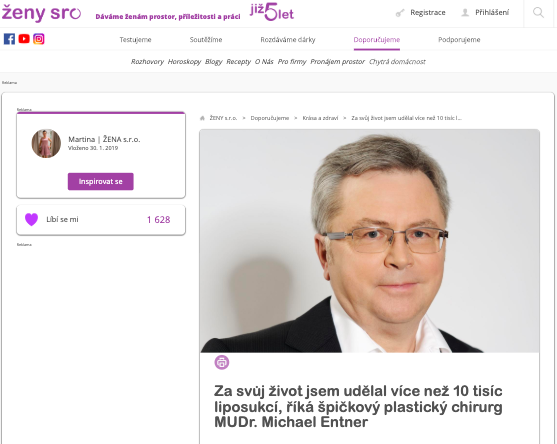Click Martina's author avatar thumbnail
The image size is (557, 444).
pyautogui.click(x=46, y=144)
